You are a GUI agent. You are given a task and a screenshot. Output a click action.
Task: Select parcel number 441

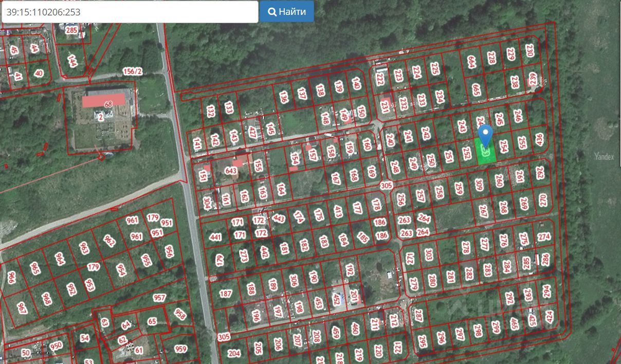click(216, 237)
